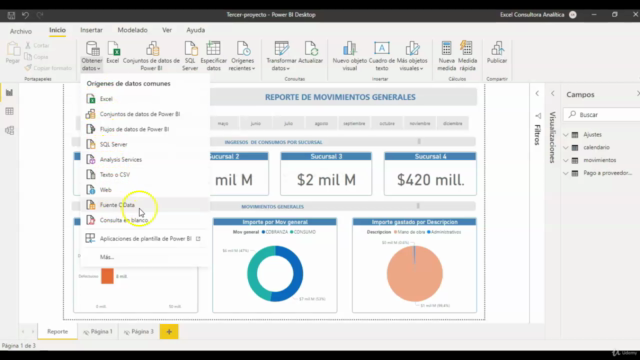Screen dimensions: 640x360
Task: Expand the Visualizaciones pane chevron
Action: pyautogui.click(x=553, y=93)
